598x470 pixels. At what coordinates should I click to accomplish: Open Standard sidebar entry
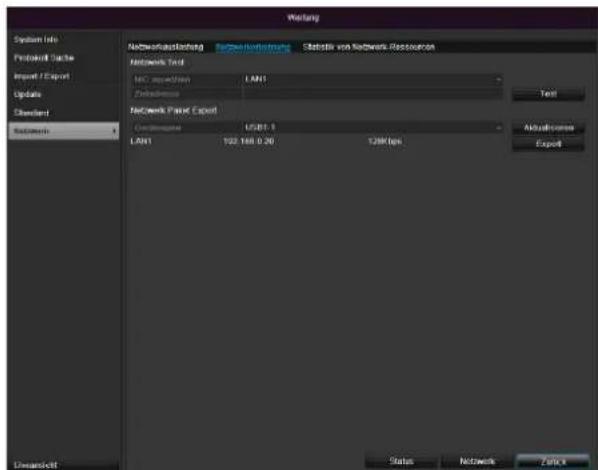31,113
